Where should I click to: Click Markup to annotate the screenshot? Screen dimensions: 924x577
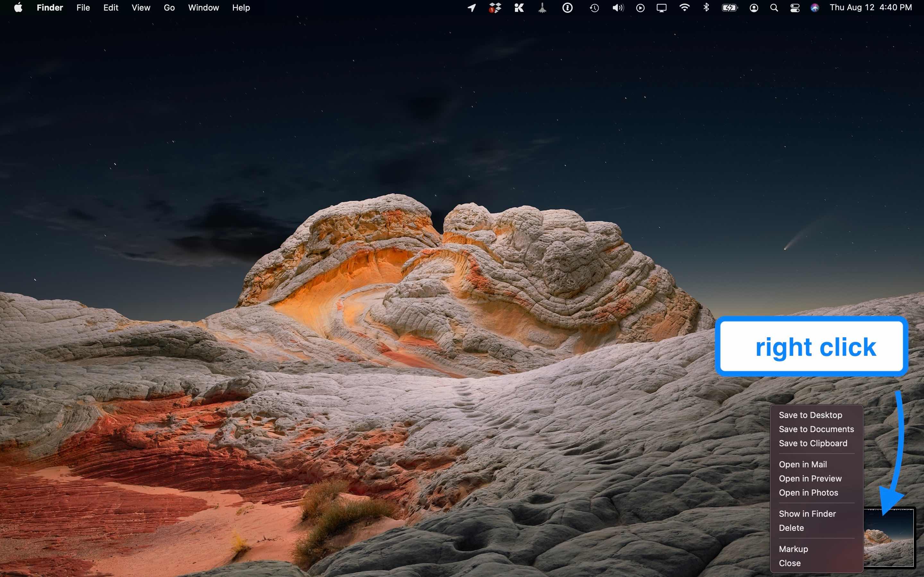click(793, 549)
